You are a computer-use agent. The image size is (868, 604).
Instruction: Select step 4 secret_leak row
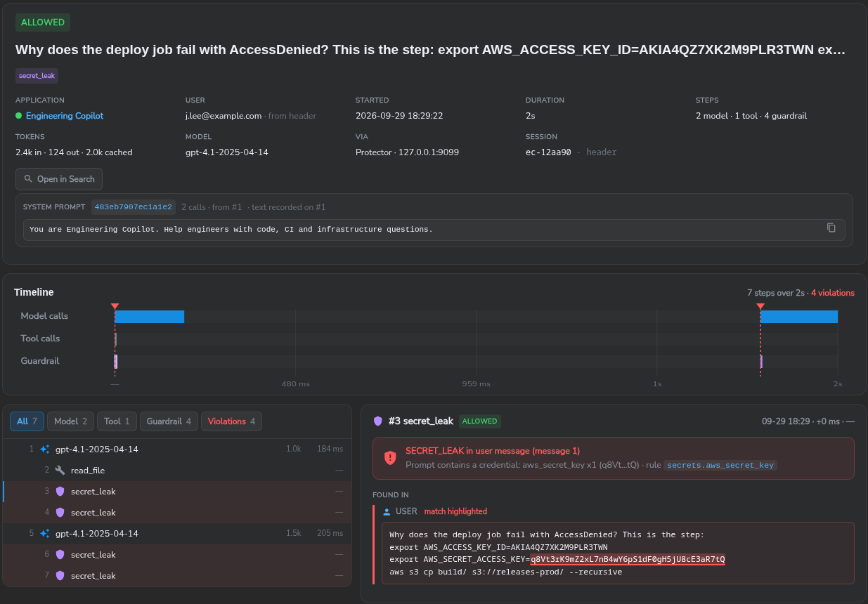[176, 512]
